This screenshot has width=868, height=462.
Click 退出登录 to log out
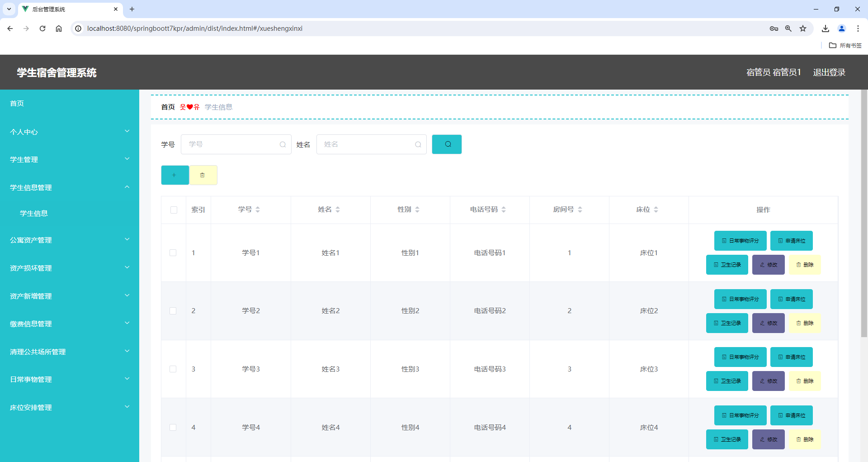point(830,72)
